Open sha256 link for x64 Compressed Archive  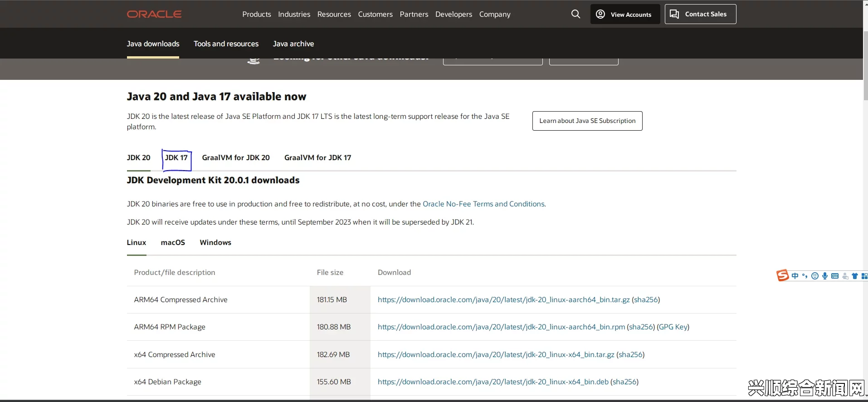point(630,354)
